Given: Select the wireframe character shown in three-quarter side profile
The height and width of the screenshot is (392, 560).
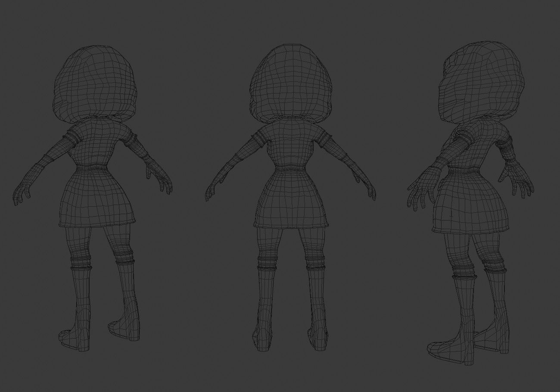Looking at the screenshot, I should [x=470, y=202].
